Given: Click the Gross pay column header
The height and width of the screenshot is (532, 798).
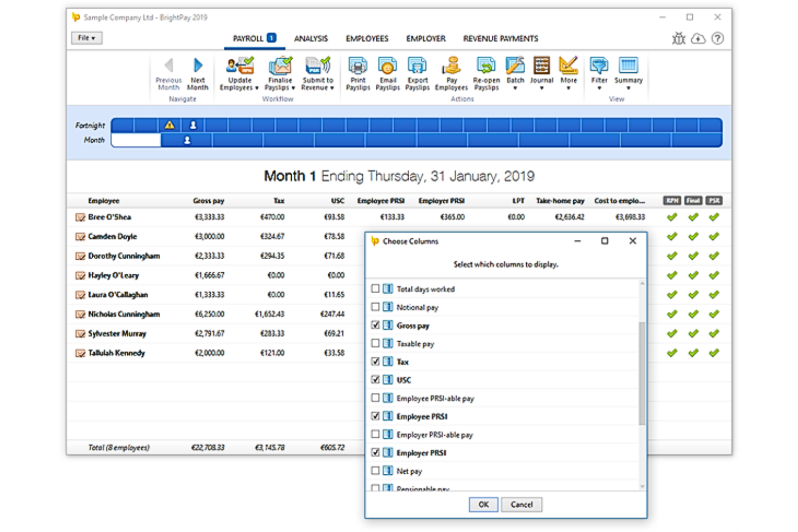Looking at the screenshot, I should (209, 201).
